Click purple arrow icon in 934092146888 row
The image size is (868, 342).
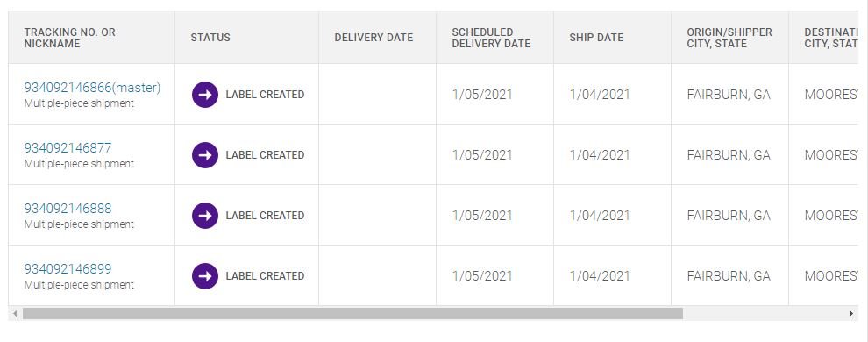[x=205, y=215]
